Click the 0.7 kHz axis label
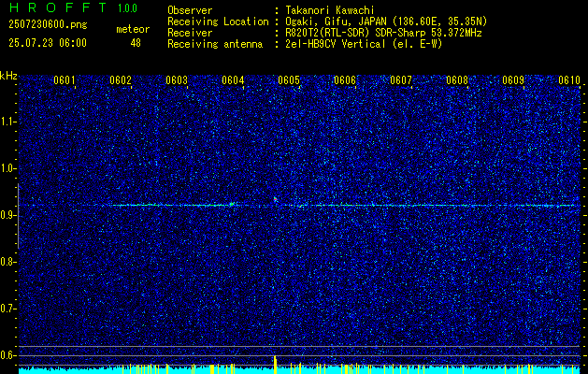This screenshot has width=588, height=374. coord(7,309)
